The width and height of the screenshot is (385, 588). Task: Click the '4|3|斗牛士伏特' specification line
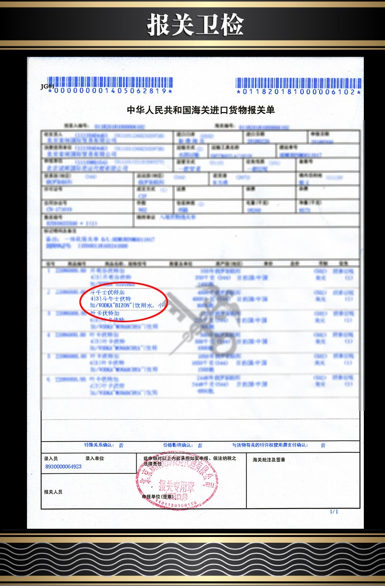tap(111, 299)
